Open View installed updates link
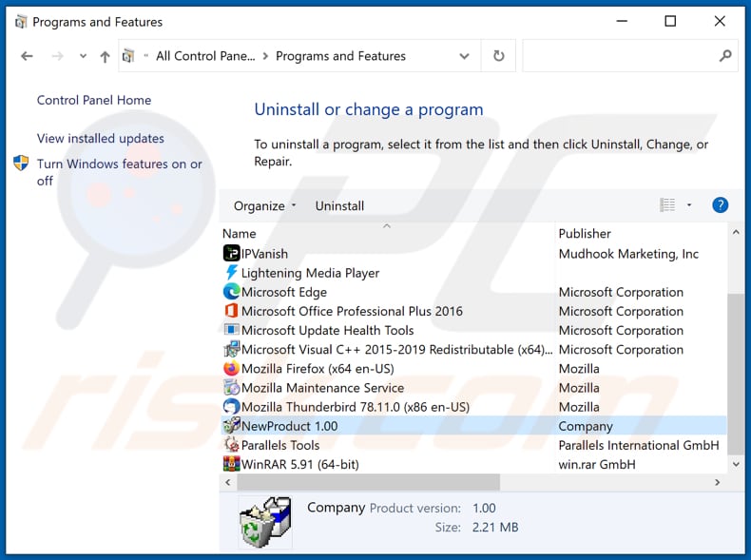The width and height of the screenshot is (751, 560). point(101,138)
